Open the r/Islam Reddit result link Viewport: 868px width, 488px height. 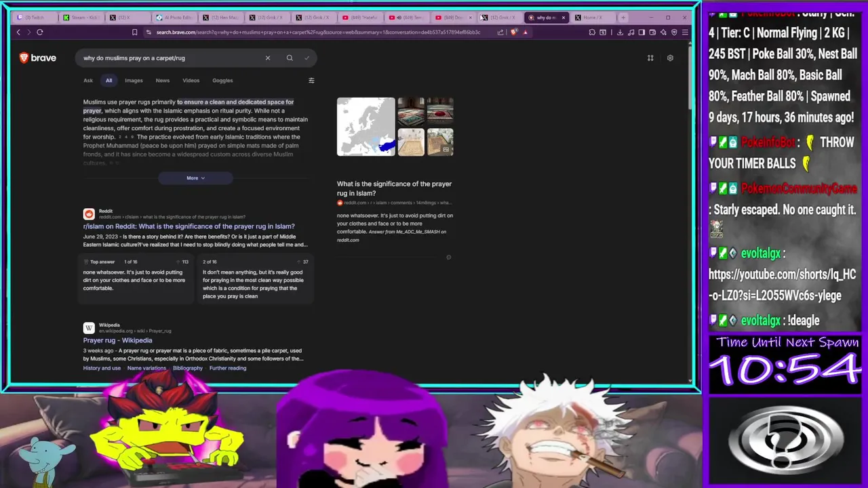point(189,226)
